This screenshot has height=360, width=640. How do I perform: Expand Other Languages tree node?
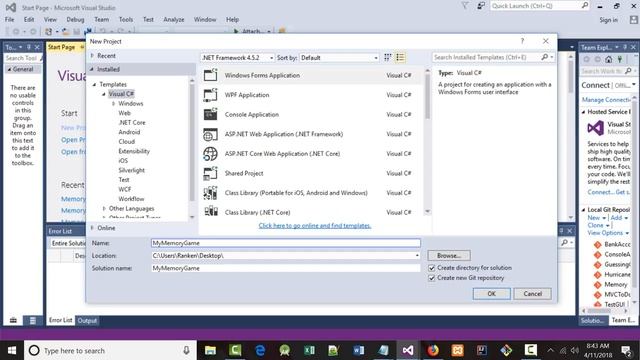pyautogui.click(x=104, y=209)
